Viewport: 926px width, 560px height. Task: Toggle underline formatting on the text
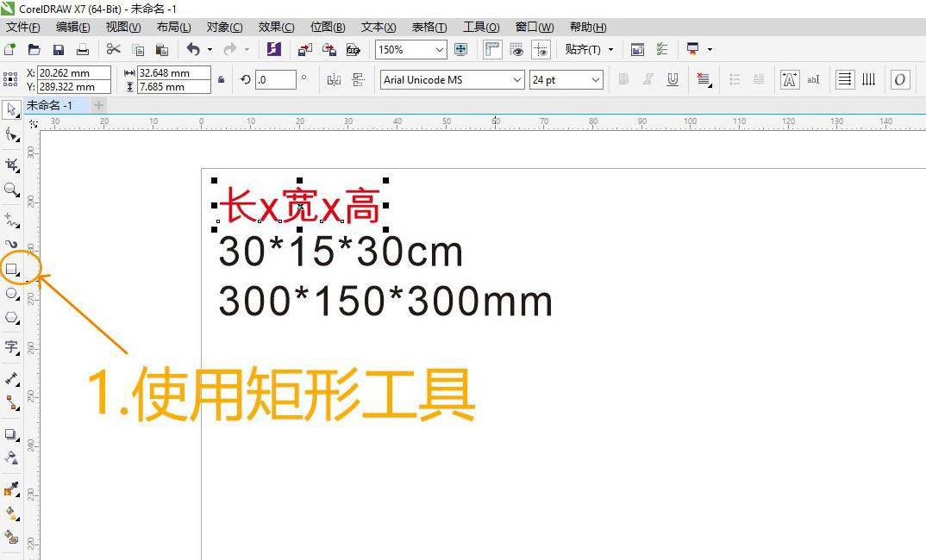pyautogui.click(x=671, y=80)
